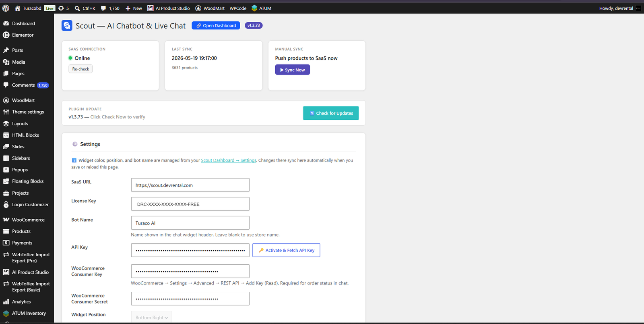The width and height of the screenshot is (644, 324).
Task: Click the Elementor icon in sidebar
Action: click(6, 35)
